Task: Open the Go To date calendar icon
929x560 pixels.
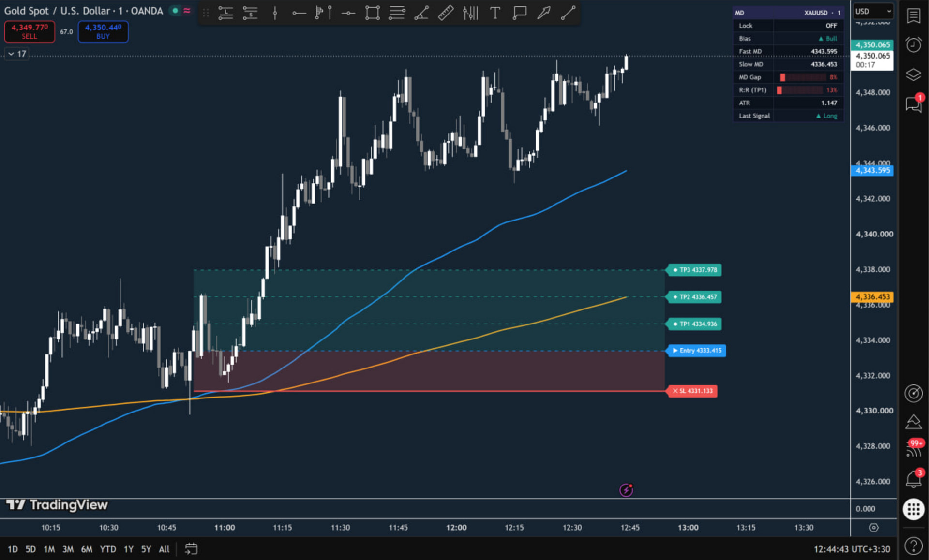Action: click(x=191, y=549)
